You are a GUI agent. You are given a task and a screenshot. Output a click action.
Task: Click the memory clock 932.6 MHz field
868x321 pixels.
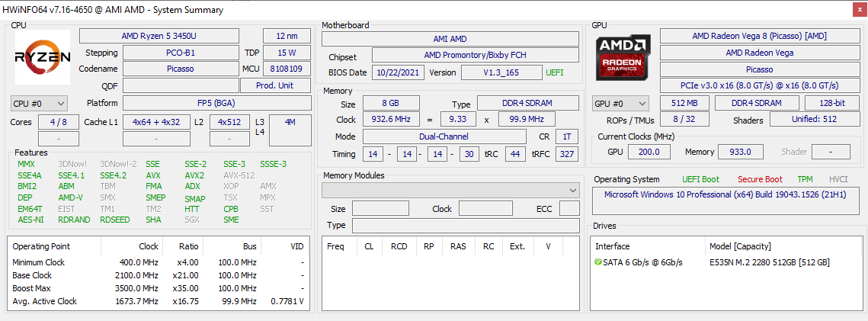391,120
